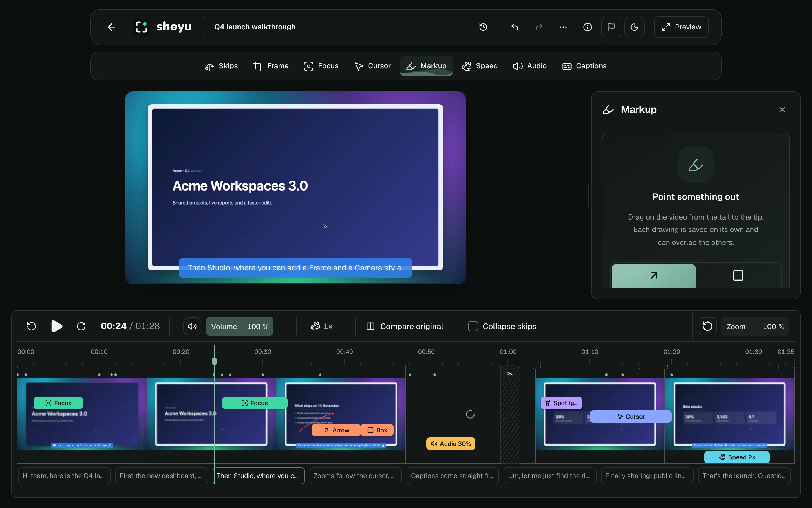Redo the last undone edit
The height and width of the screenshot is (508, 812).
[539, 27]
